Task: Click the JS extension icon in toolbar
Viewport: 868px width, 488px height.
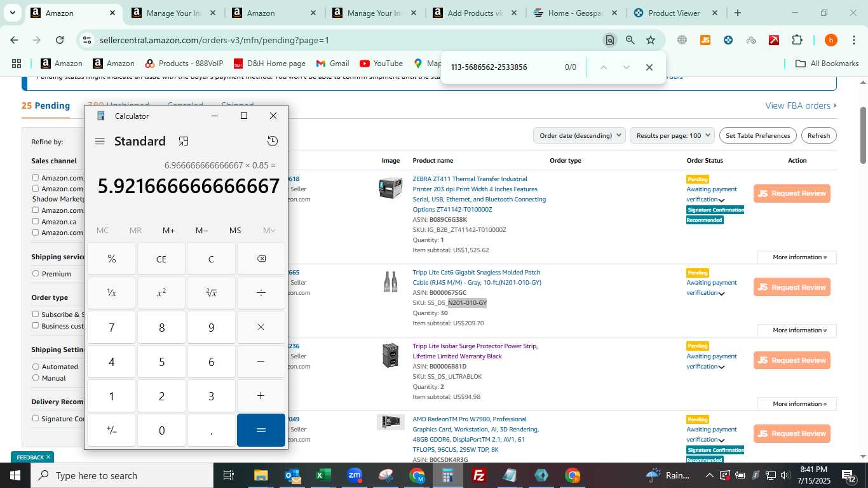Action: 705,40
